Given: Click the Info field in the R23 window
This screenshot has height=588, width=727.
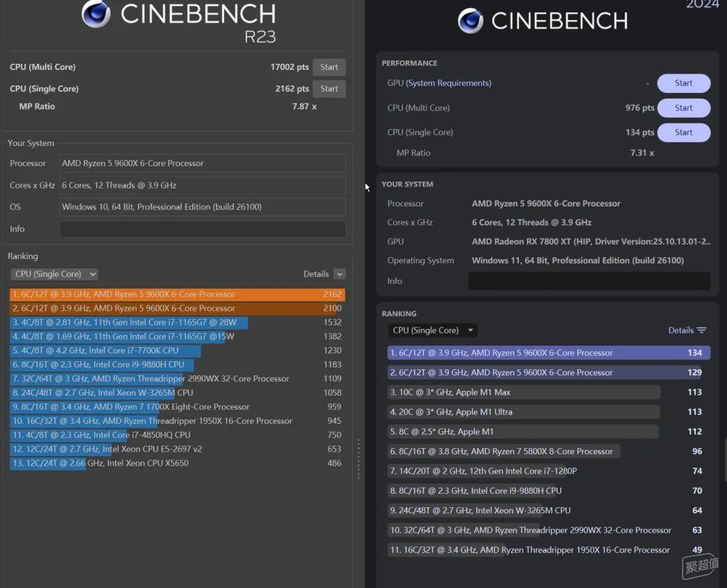Looking at the screenshot, I should 203,229.
